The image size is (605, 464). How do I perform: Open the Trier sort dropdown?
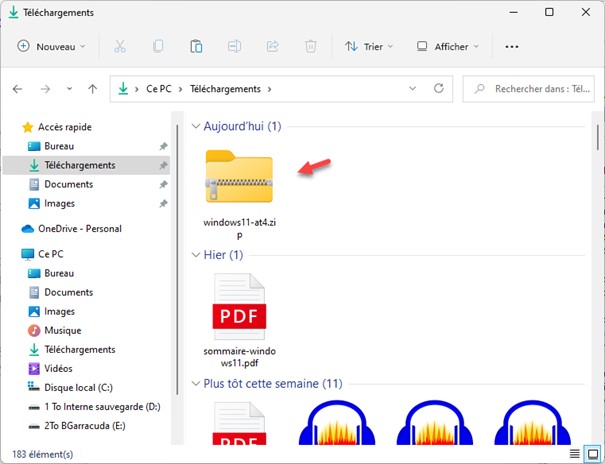(368, 47)
